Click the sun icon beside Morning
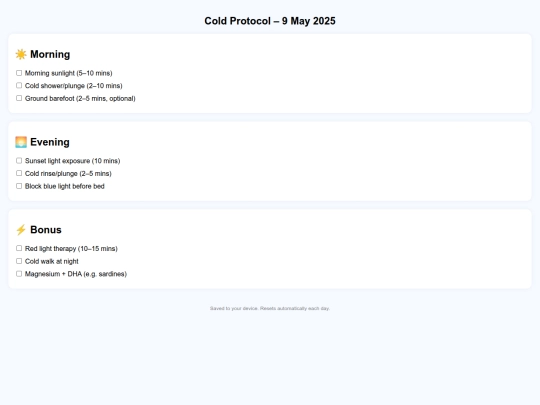This screenshot has width=540, height=405. 21,54
